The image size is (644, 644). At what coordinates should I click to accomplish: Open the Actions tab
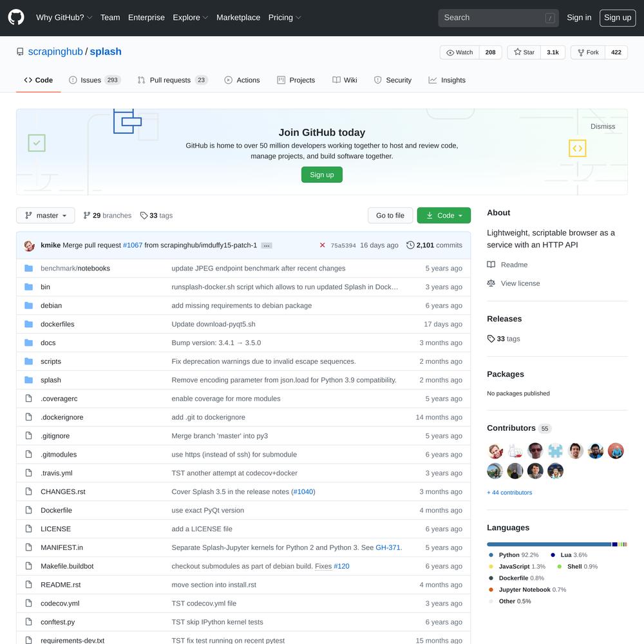click(242, 80)
